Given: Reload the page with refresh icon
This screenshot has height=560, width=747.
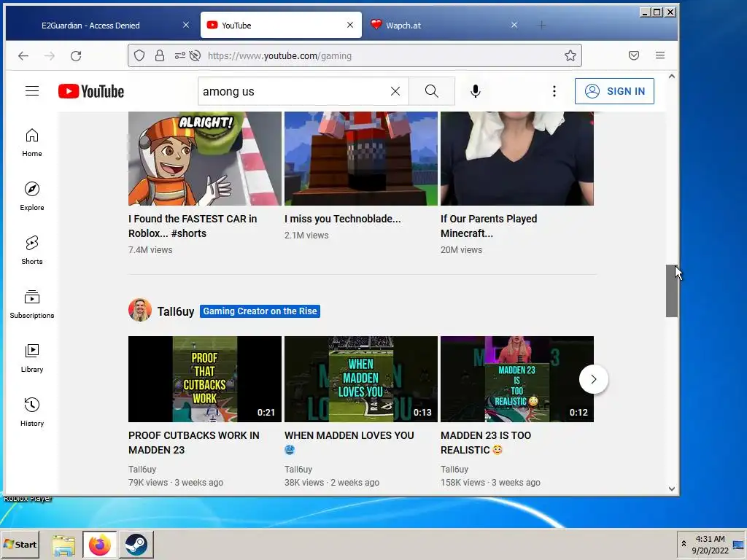Looking at the screenshot, I should [76, 55].
